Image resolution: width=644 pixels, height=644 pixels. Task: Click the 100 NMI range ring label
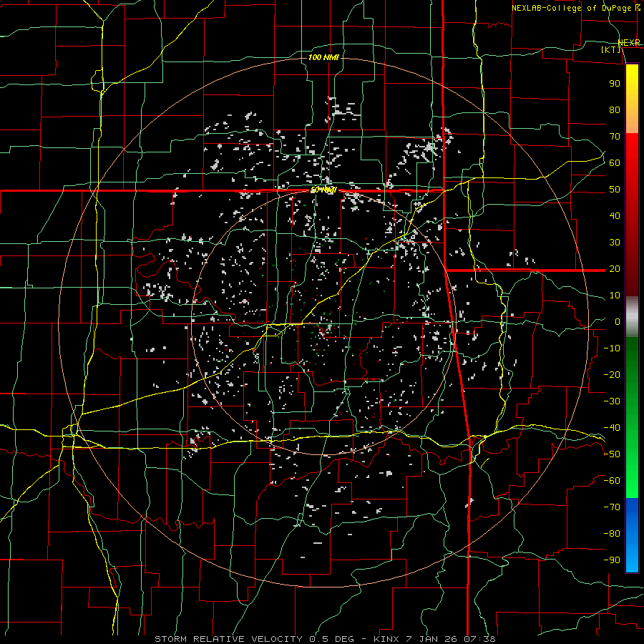coord(323,57)
